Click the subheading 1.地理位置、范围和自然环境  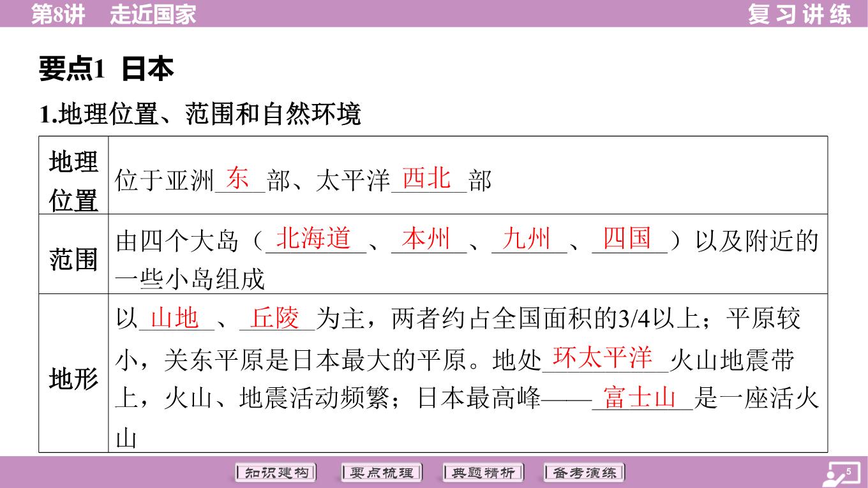[x=200, y=115]
